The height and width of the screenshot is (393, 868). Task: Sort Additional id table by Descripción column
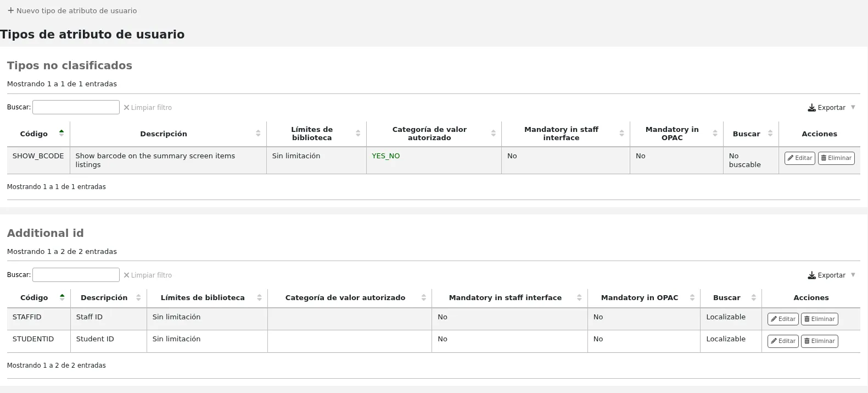109,297
